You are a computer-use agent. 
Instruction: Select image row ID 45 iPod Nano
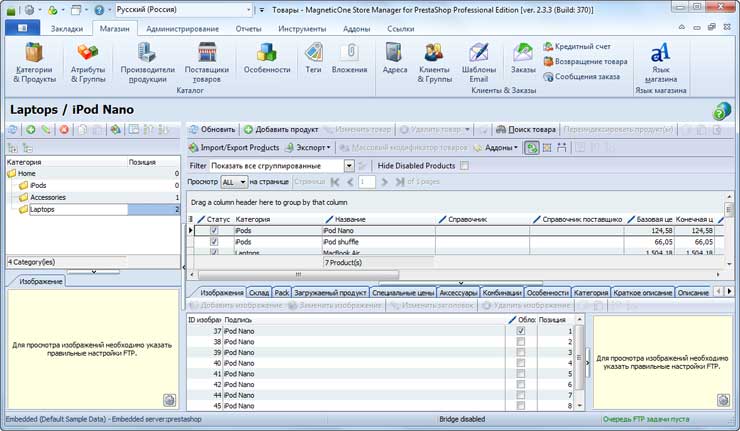(380, 406)
